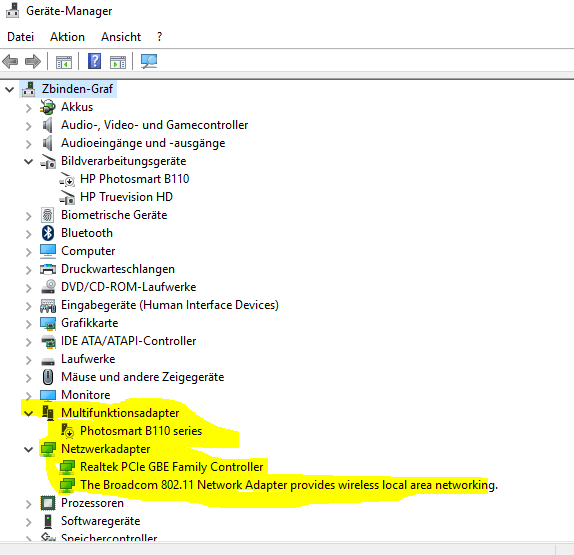Select IDE ATA/ATAPI-Controller label
Image resolution: width=574 pixels, height=555 pixels.
click(128, 341)
